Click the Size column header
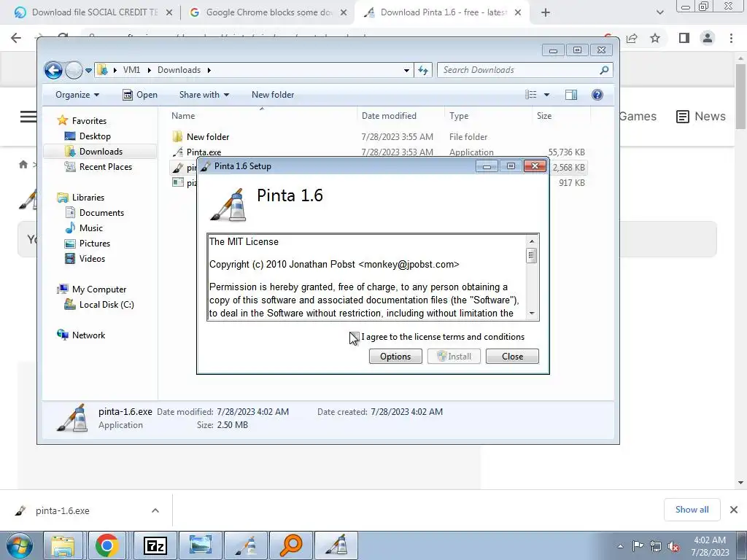Screen dimensions: 747x560 click(561, 116)
